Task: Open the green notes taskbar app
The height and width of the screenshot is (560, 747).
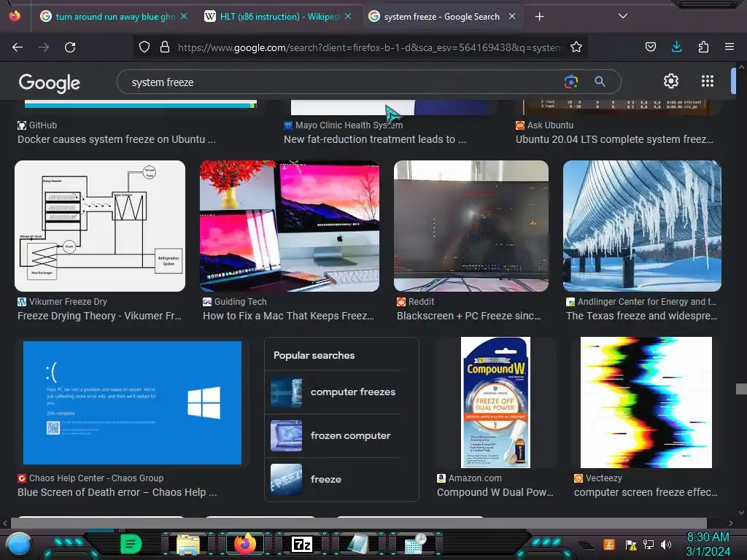Action: [131, 544]
